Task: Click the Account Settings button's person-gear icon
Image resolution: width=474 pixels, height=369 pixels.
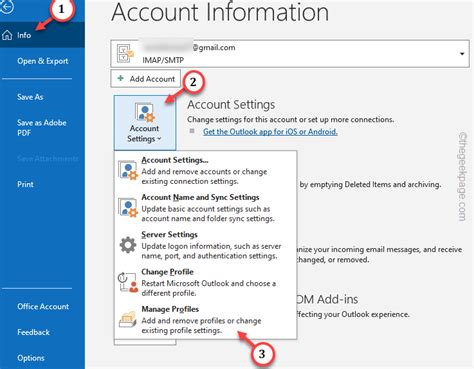Action: 145,112
